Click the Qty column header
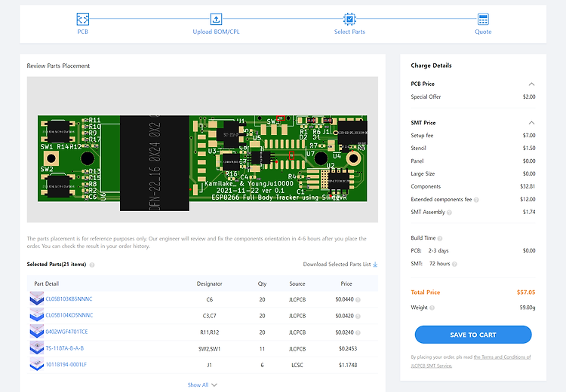Screen dimensions: 566x392 click(x=262, y=283)
